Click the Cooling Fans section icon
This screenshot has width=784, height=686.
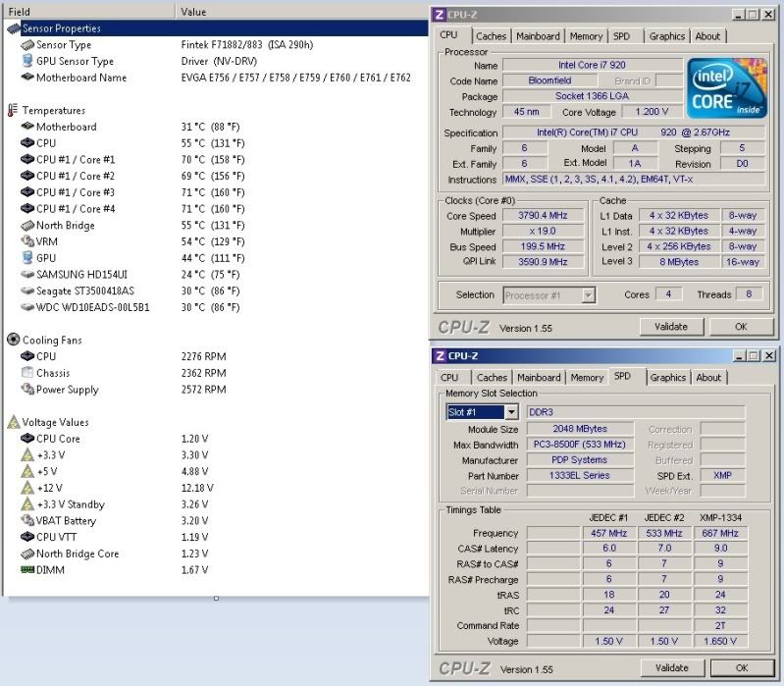pyautogui.click(x=14, y=340)
